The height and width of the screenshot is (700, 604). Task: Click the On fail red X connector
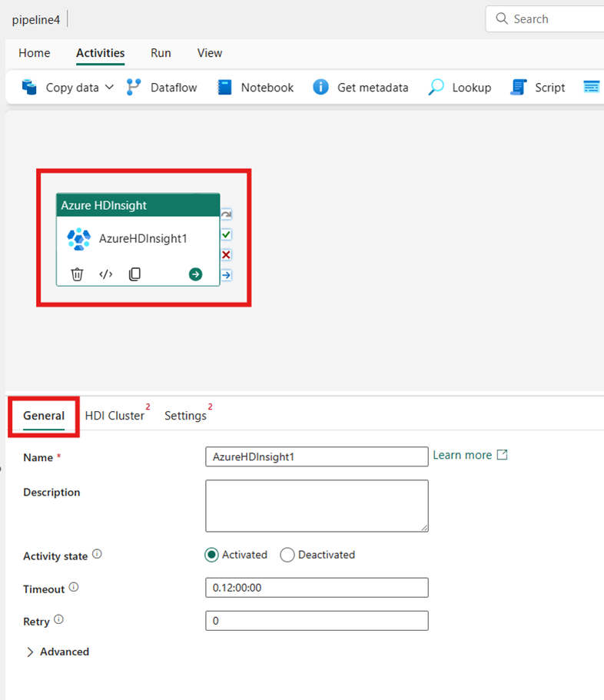coord(227,254)
